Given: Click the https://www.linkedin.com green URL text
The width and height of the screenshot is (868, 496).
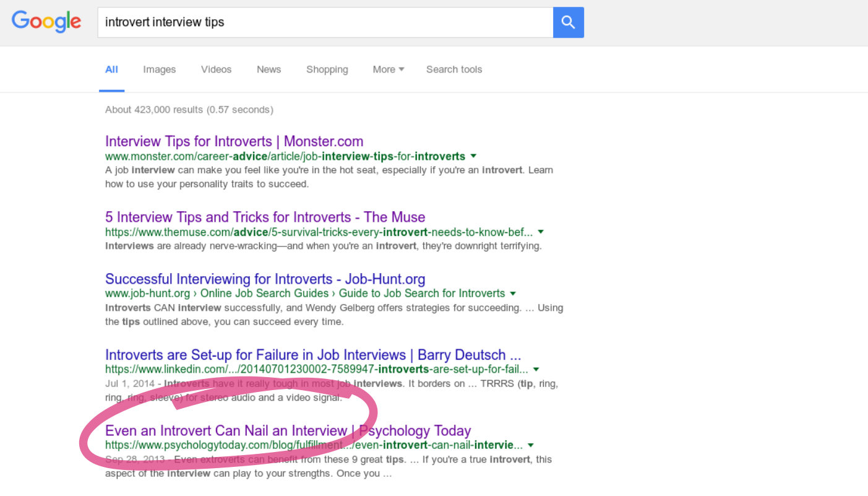Looking at the screenshot, I should 317,370.
